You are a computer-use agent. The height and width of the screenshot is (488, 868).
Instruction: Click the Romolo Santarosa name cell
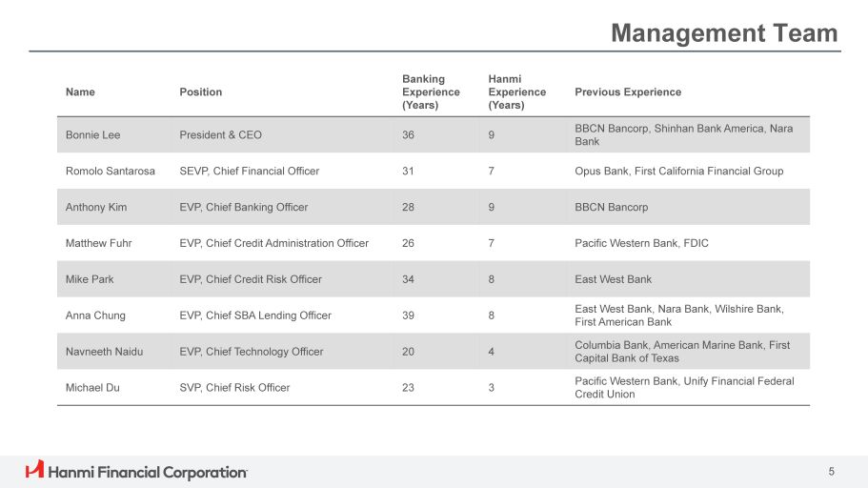click(110, 172)
